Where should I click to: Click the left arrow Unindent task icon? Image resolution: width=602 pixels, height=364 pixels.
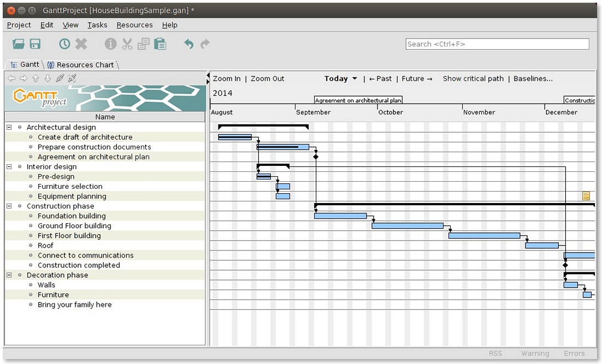11,78
